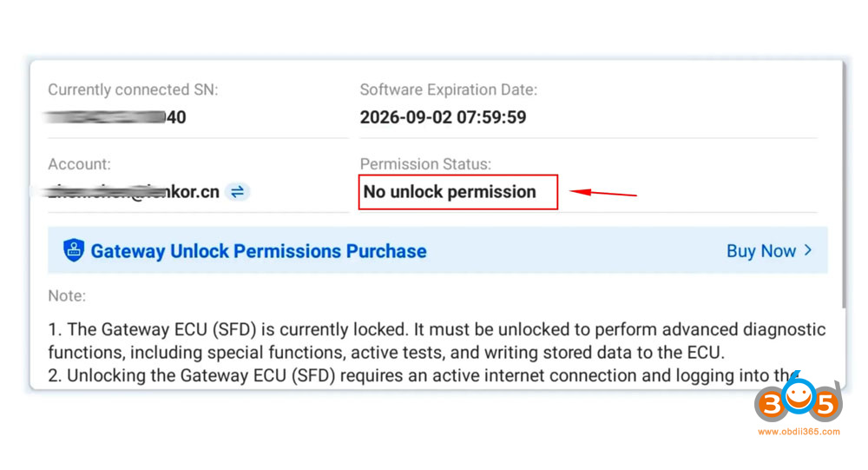Select the No unlock permission status text
Image resolution: width=868 pixels, height=470 pixels.
[x=450, y=192]
